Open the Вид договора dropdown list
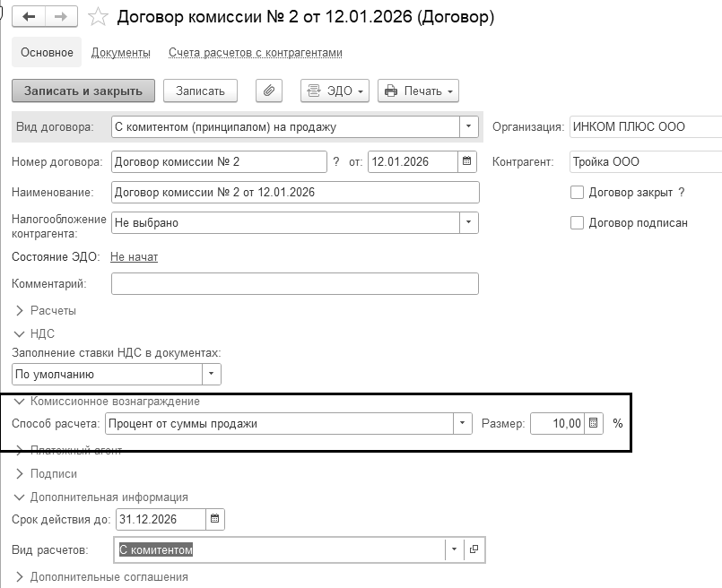722x588 pixels. pos(469,126)
